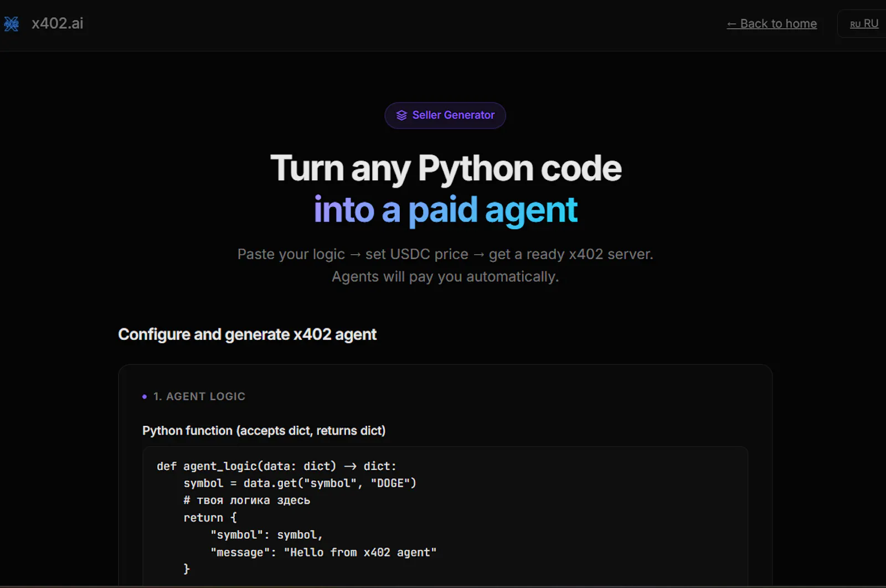Viewport: 886px width, 588px height.
Task: Click the x402.ai site name
Action: pyautogui.click(x=58, y=23)
